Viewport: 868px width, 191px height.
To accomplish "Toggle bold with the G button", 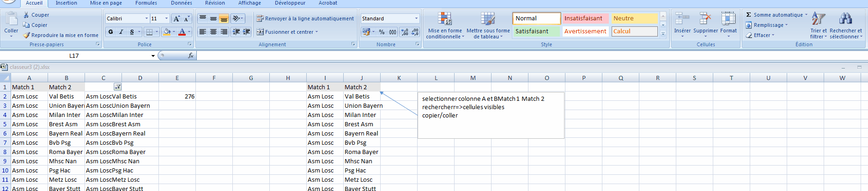I will tap(110, 32).
